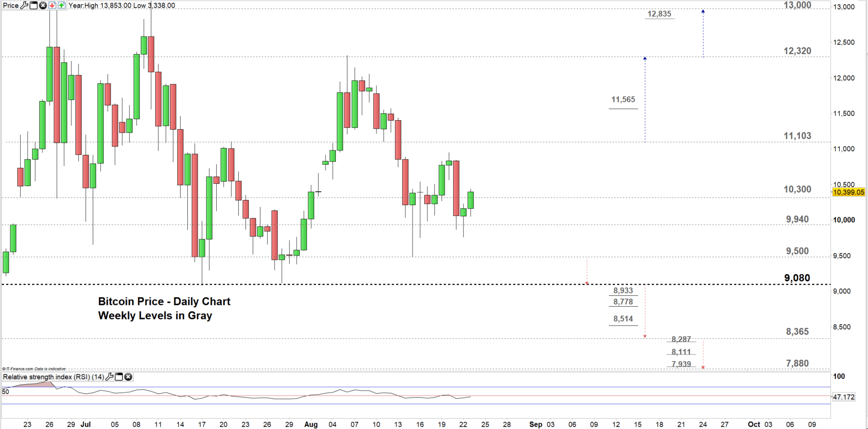Open RSI indicator settings wrench
The image size is (868, 429).
click(109, 377)
